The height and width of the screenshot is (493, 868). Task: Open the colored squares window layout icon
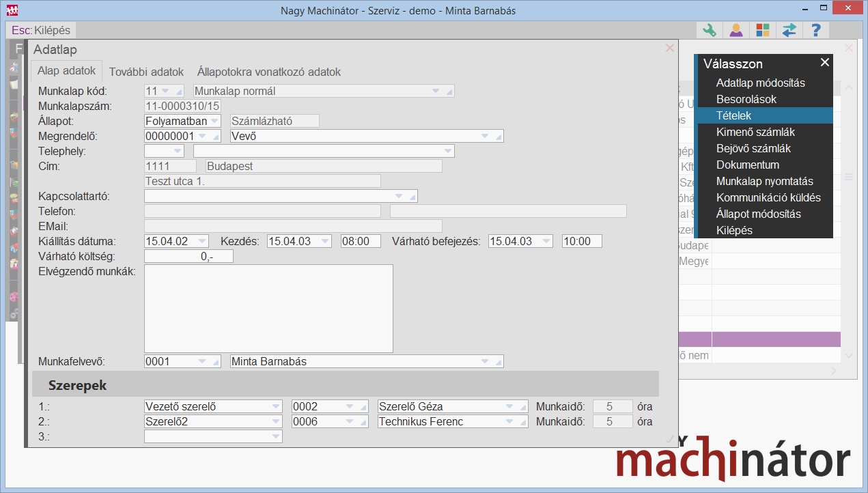pos(762,30)
